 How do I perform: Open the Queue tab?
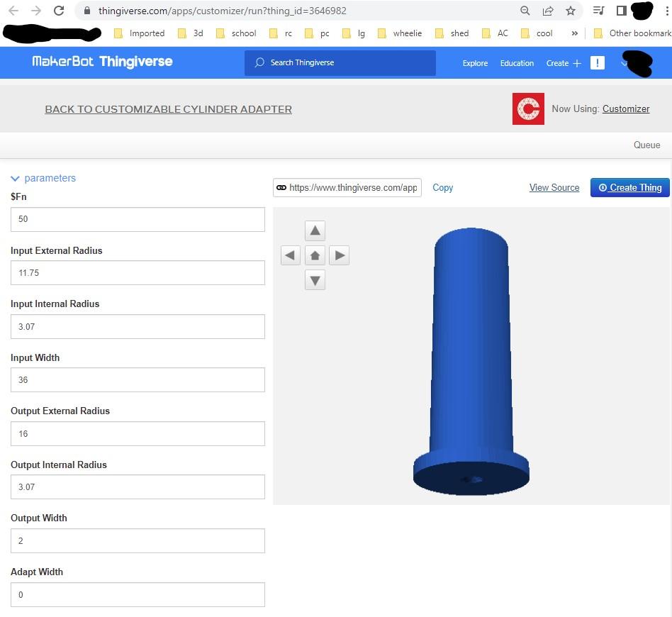[x=646, y=145]
